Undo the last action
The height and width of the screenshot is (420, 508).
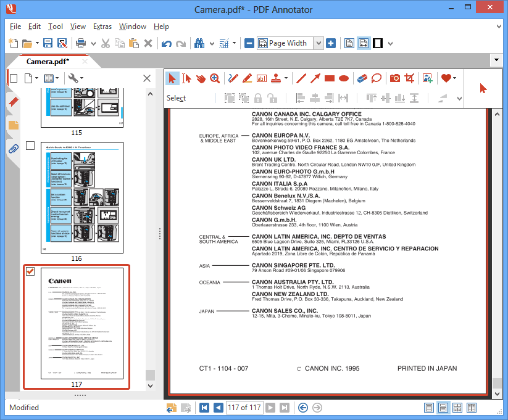pyautogui.click(x=166, y=43)
